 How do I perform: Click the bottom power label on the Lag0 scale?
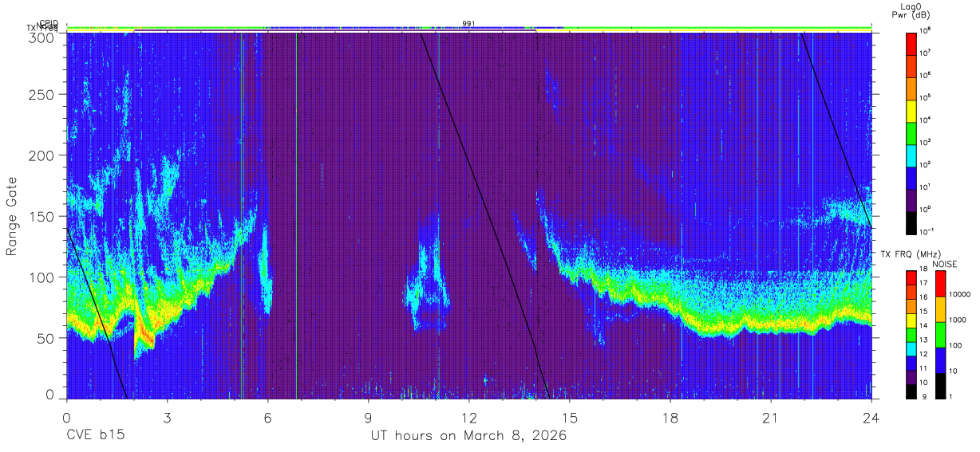[927, 232]
